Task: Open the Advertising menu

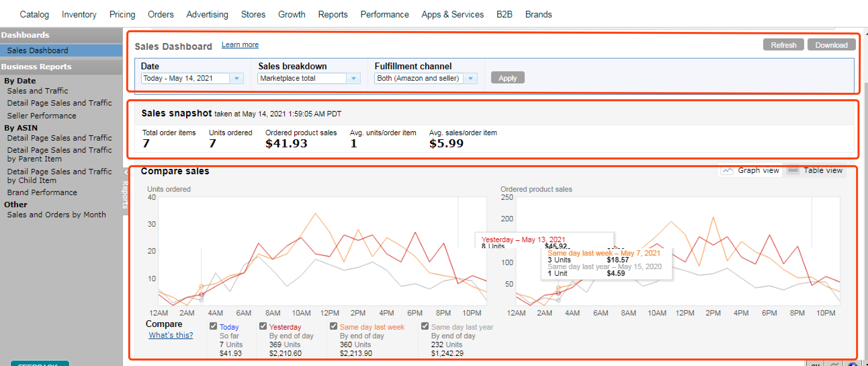Action: (207, 14)
